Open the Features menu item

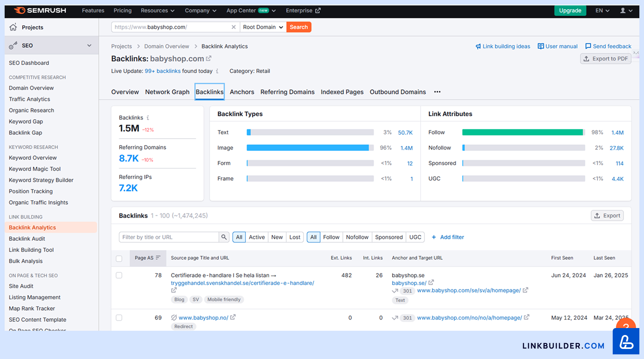[93, 10]
